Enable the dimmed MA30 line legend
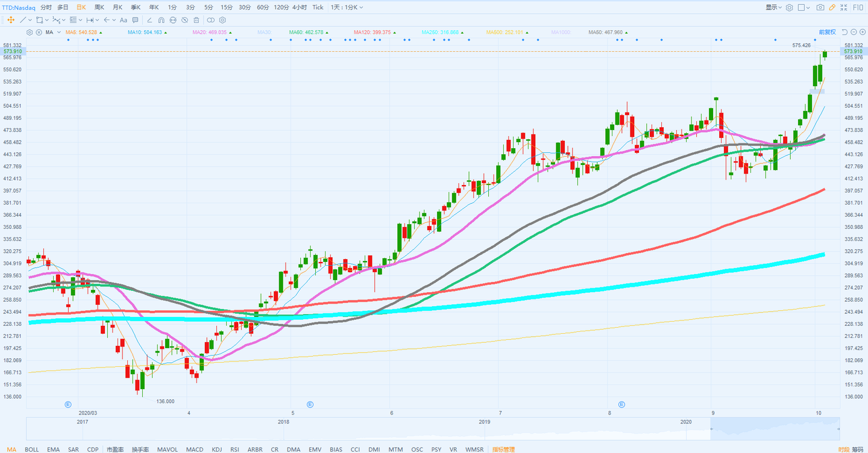Viewport: 868px width, 453px height. [x=264, y=32]
